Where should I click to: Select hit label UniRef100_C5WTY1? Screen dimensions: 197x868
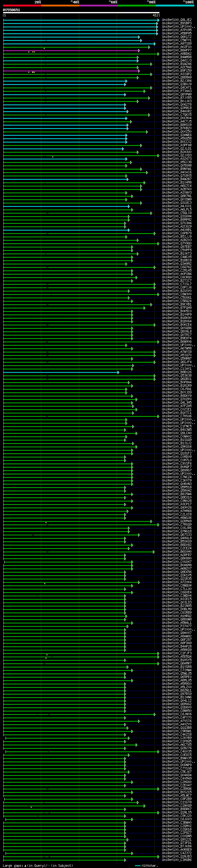click(177, 40)
